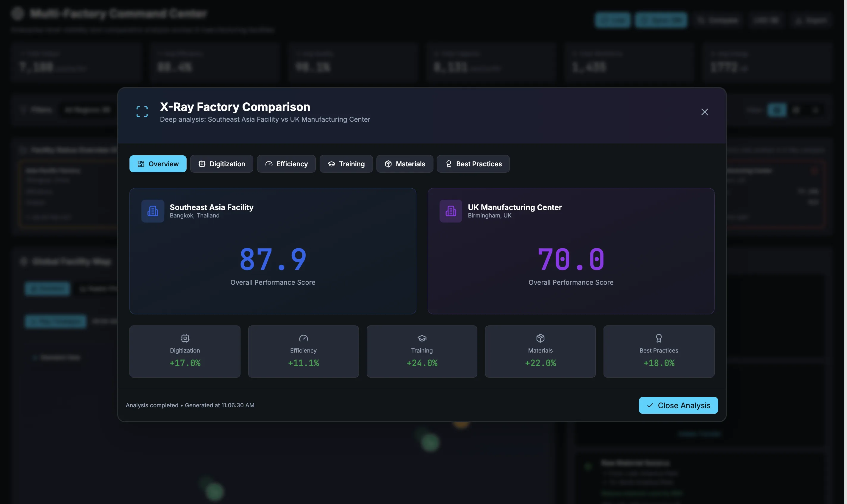
Task: Click the Best Practices award icon in card
Action: pos(659,338)
